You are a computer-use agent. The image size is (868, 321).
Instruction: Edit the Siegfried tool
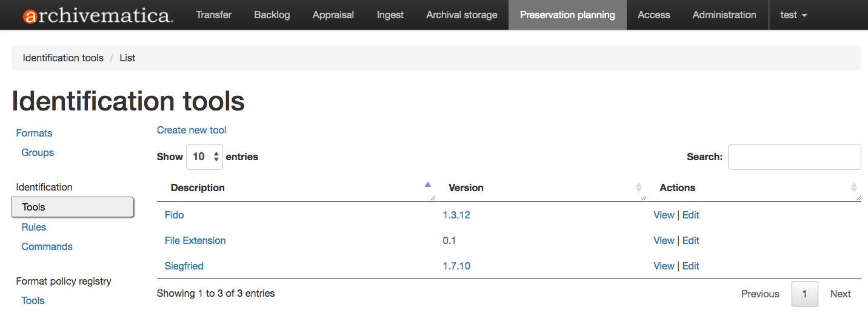click(691, 266)
